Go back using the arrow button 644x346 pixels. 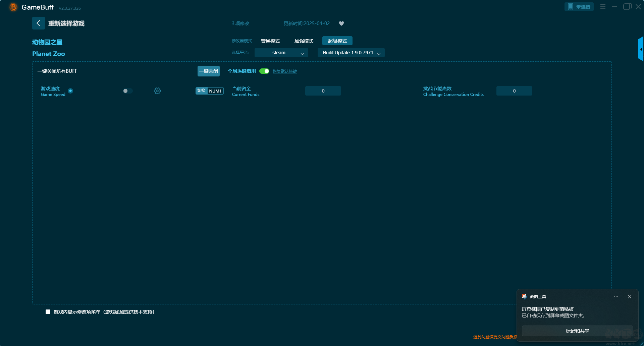point(39,23)
